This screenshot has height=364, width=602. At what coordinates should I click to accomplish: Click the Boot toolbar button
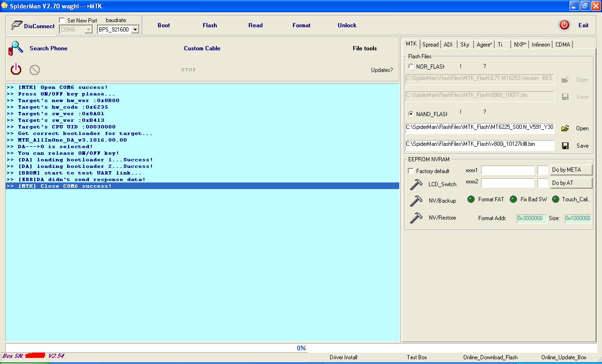click(164, 25)
